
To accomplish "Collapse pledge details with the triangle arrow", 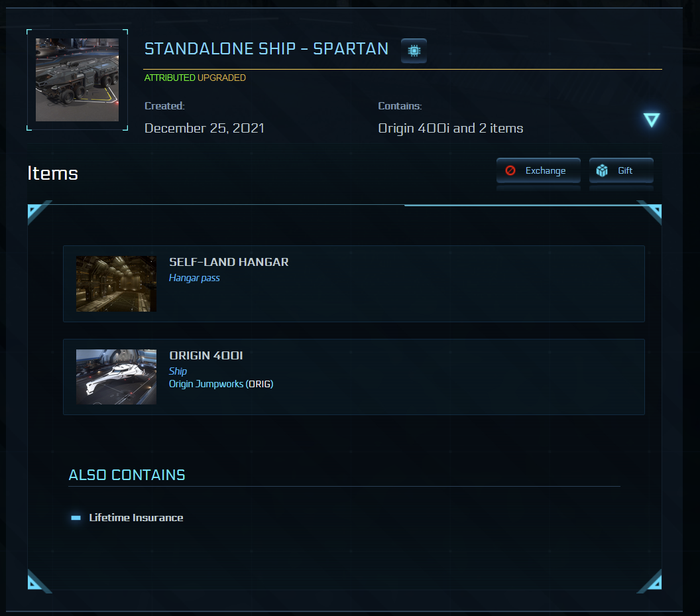I will (652, 120).
